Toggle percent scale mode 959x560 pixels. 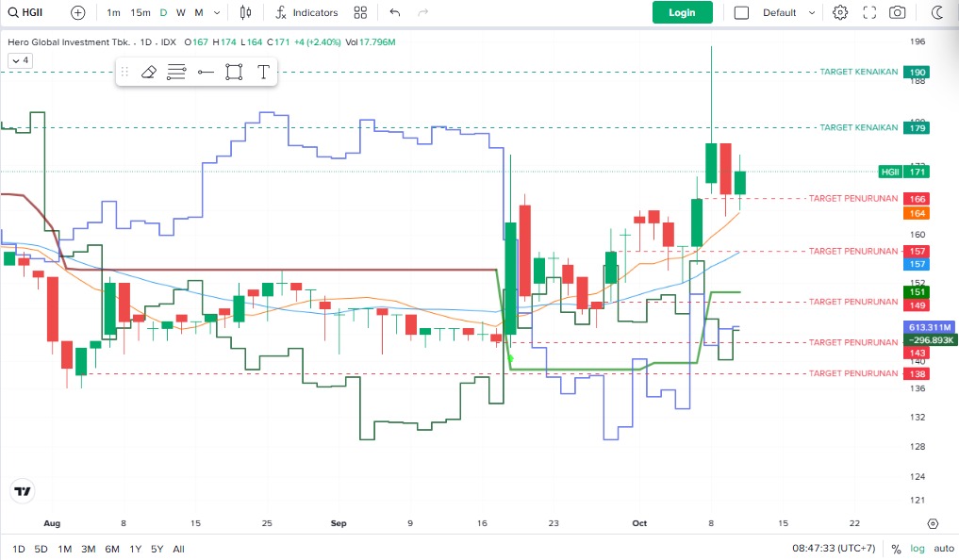click(x=895, y=549)
